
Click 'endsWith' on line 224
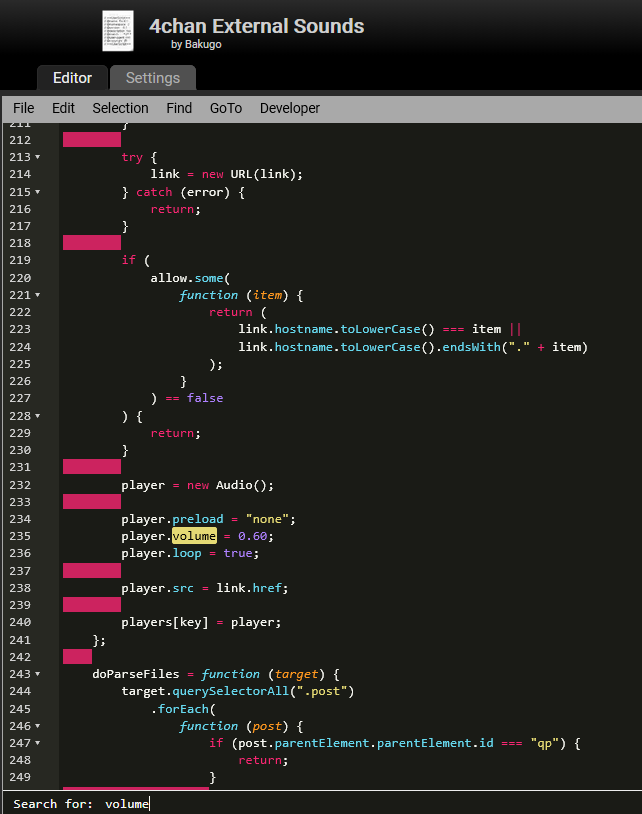pos(471,347)
